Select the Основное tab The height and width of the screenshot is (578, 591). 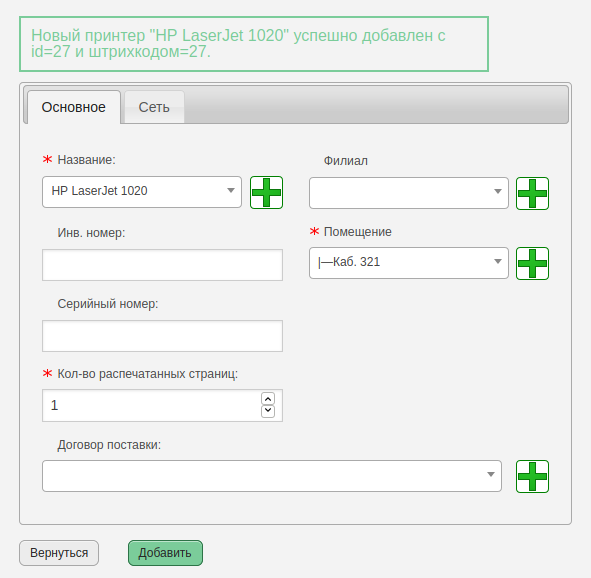tap(73, 107)
